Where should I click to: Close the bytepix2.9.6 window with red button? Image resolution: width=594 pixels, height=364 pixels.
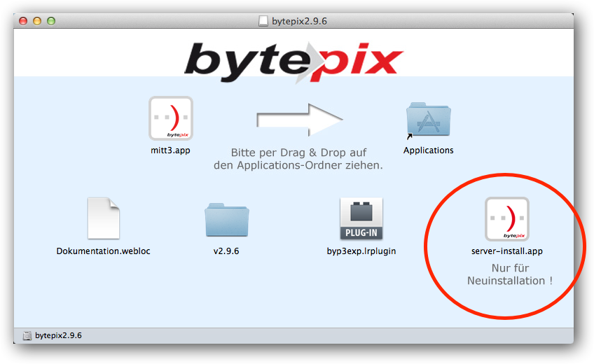click(23, 21)
